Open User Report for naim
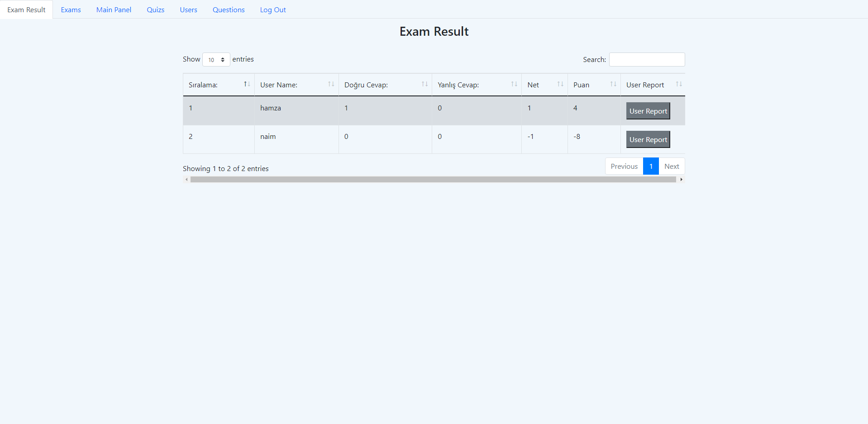The height and width of the screenshot is (424, 868). 648,139
